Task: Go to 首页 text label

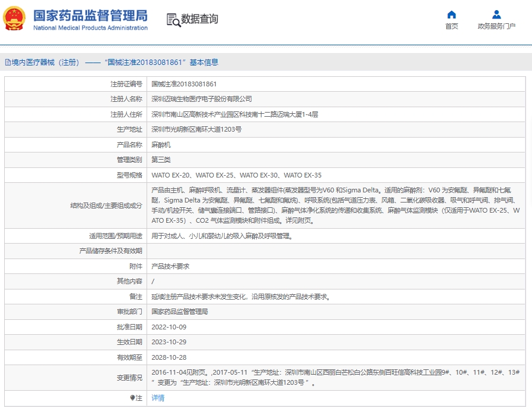Action: 452,26
